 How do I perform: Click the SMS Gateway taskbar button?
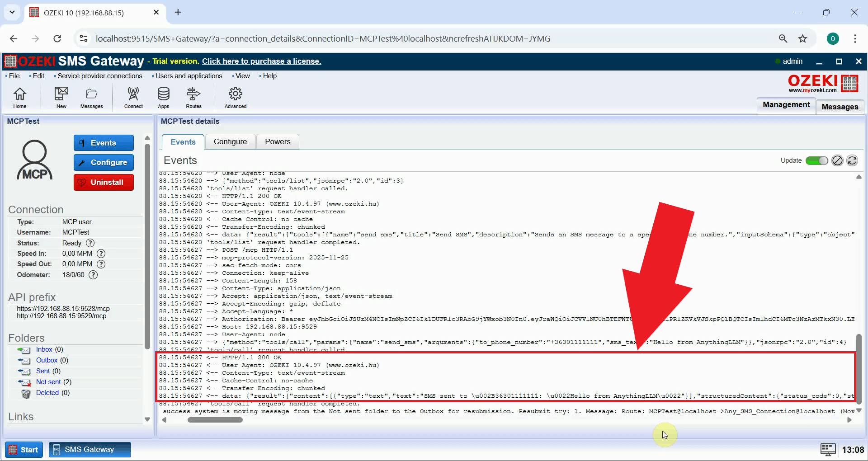coord(90,450)
